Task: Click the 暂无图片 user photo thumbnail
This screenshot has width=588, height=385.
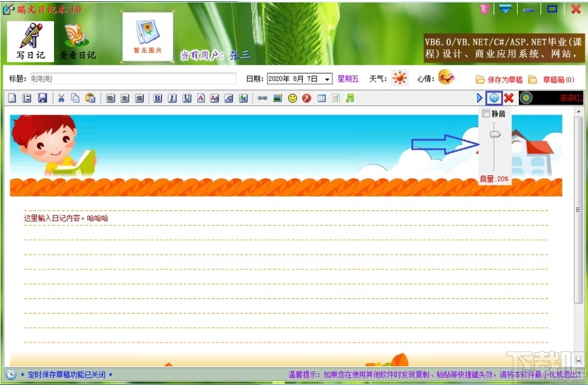Action: [147, 36]
